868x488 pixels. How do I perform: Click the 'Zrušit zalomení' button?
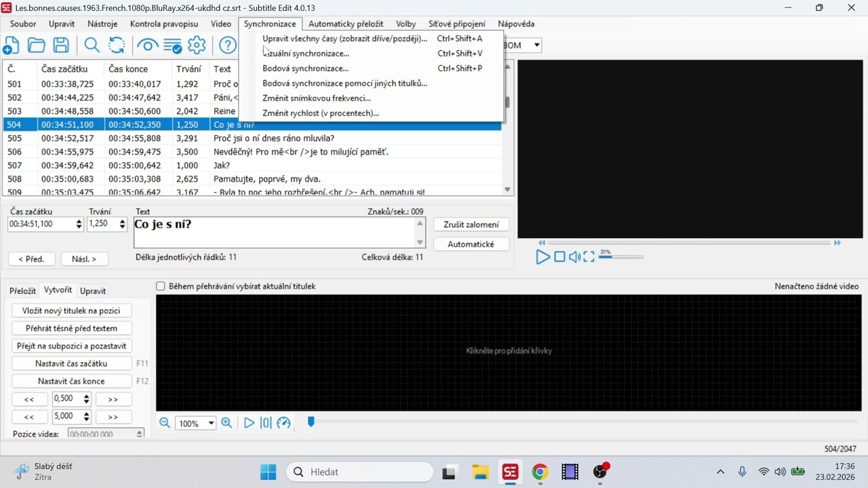tap(471, 224)
